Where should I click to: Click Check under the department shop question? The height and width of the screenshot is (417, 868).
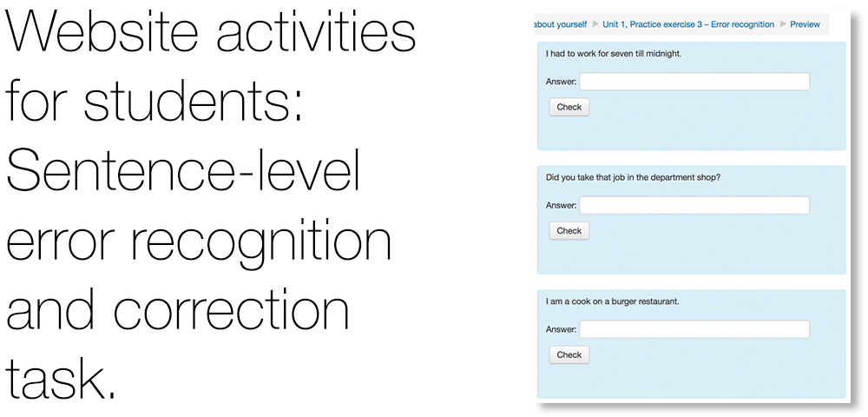point(569,231)
